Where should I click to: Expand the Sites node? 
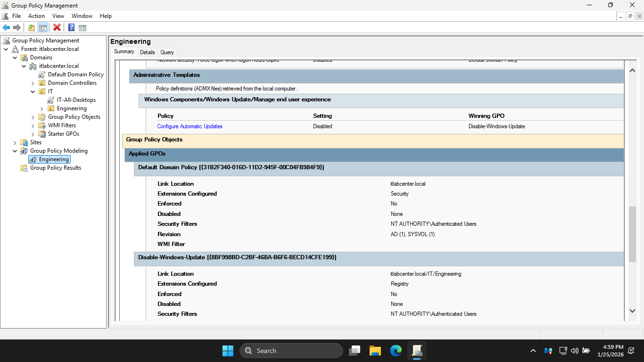pyautogui.click(x=15, y=143)
